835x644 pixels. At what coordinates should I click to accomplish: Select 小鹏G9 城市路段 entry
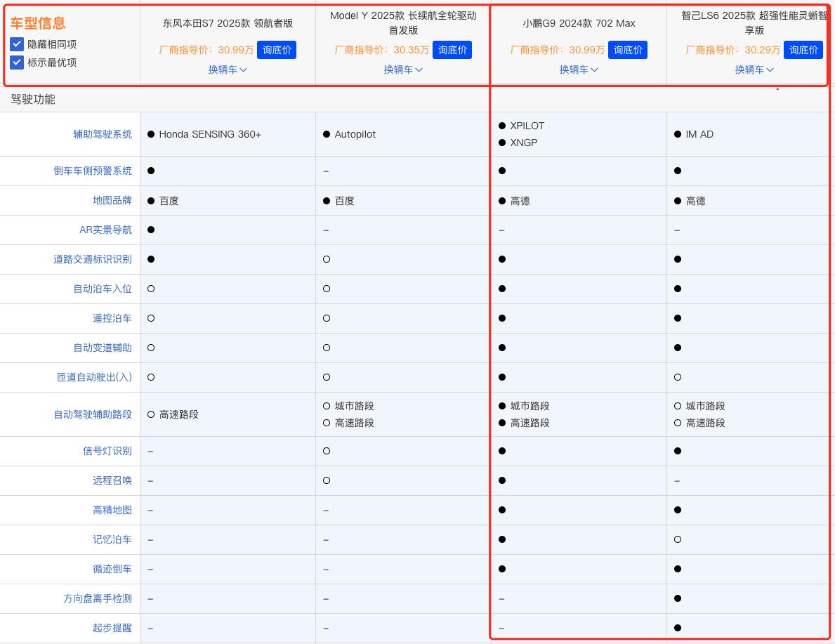(x=530, y=406)
